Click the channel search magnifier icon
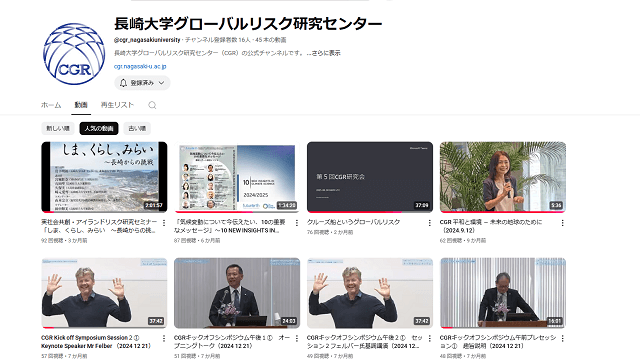 pyautogui.click(x=152, y=105)
